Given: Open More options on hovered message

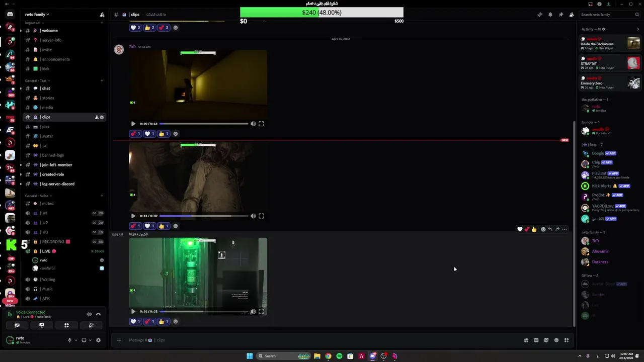Looking at the screenshot, I should click(x=565, y=229).
